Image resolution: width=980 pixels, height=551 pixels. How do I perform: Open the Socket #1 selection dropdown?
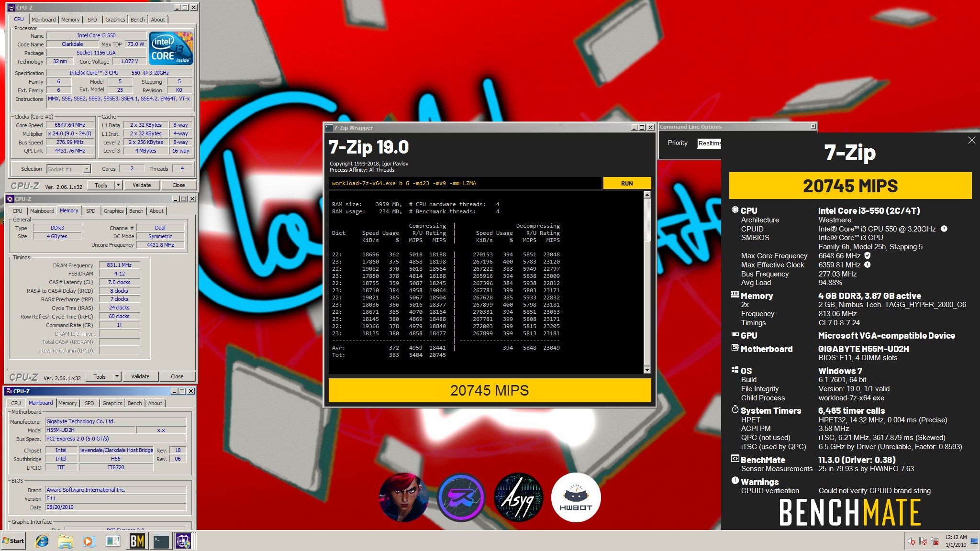pyautogui.click(x=87, y=169)
